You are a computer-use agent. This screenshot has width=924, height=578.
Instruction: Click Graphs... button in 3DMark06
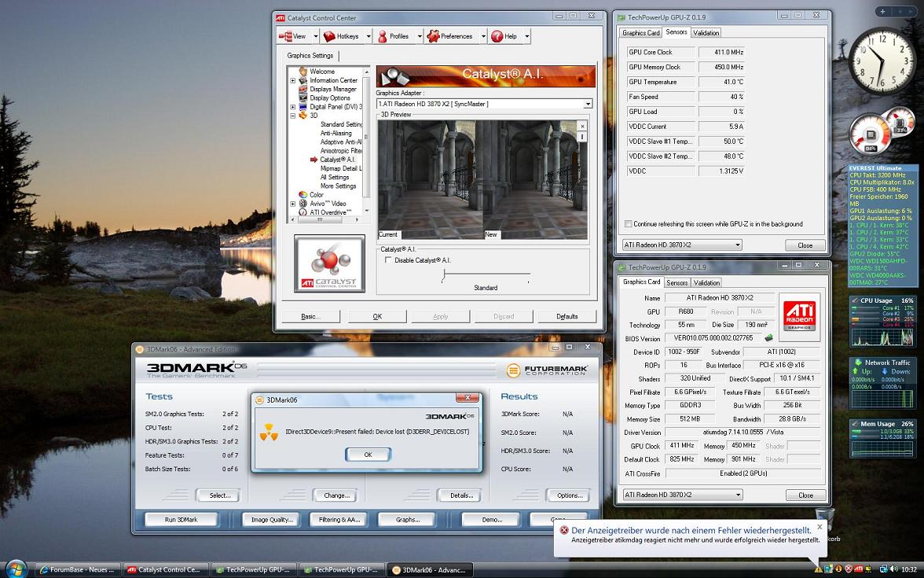pos(408,520)
